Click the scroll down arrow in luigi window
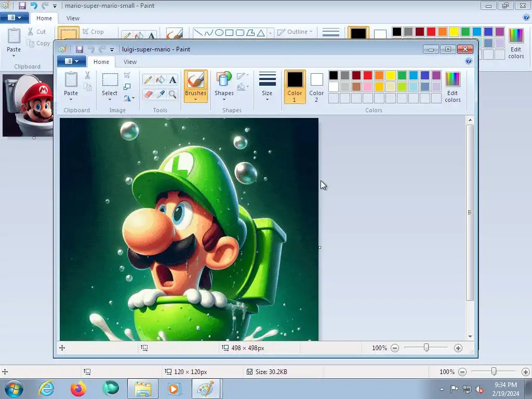This screenshot has width=532, height=399. tap(470, 336)
